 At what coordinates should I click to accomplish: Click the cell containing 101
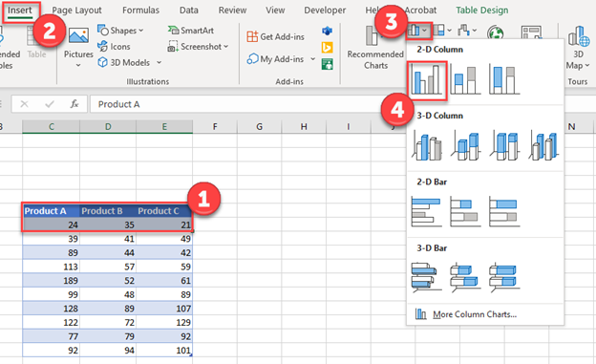pos(164,351)
